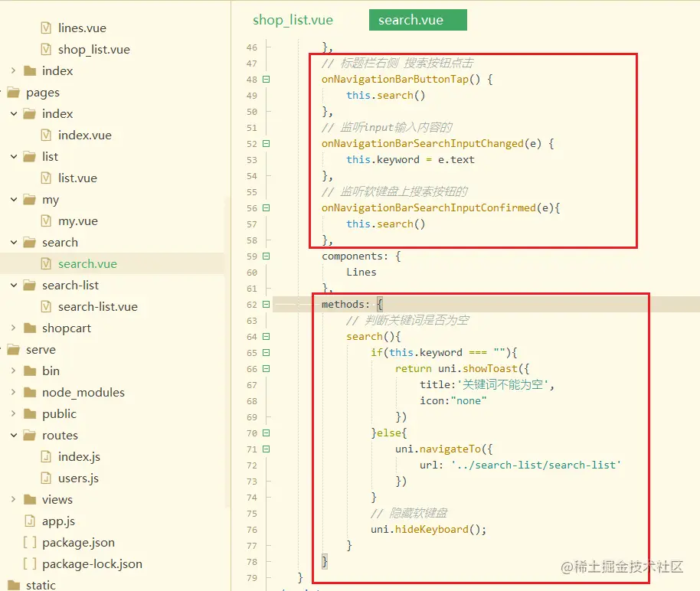This screenshot has height=591, width=700.
Task: Select the search.vue editor tab
Action: click(418, 20)
